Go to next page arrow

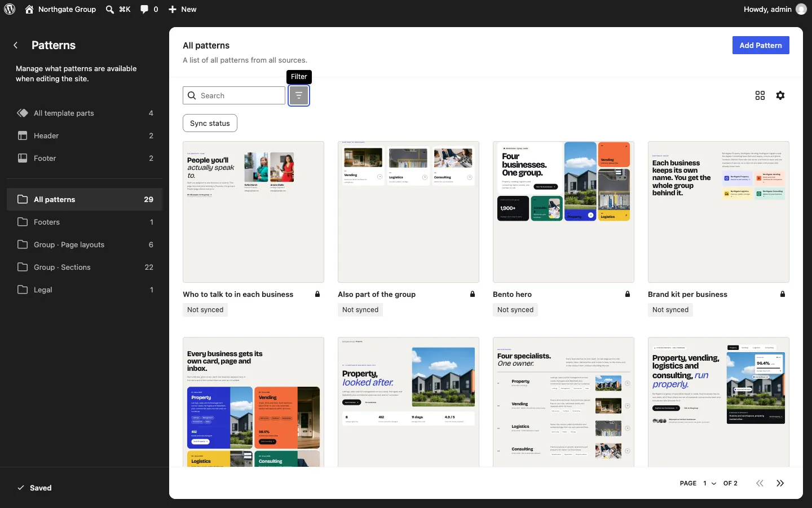coord(780,483)
